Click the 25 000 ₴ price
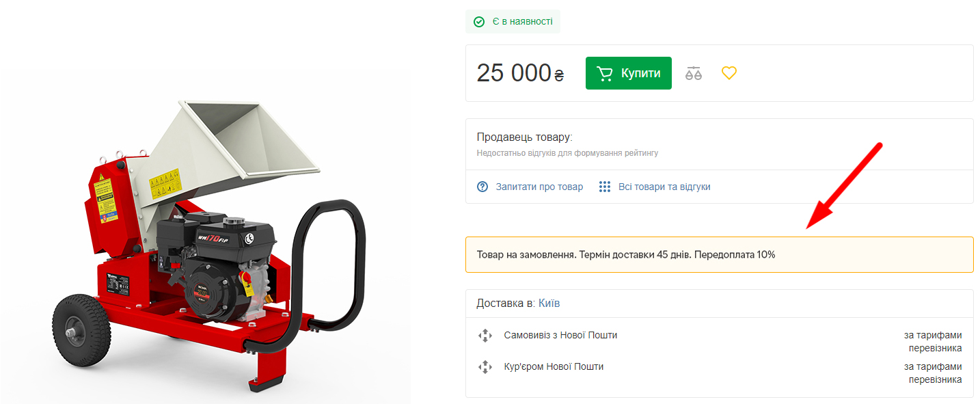The height and width of the screenshot is (404, 980). tap(520, 72)
